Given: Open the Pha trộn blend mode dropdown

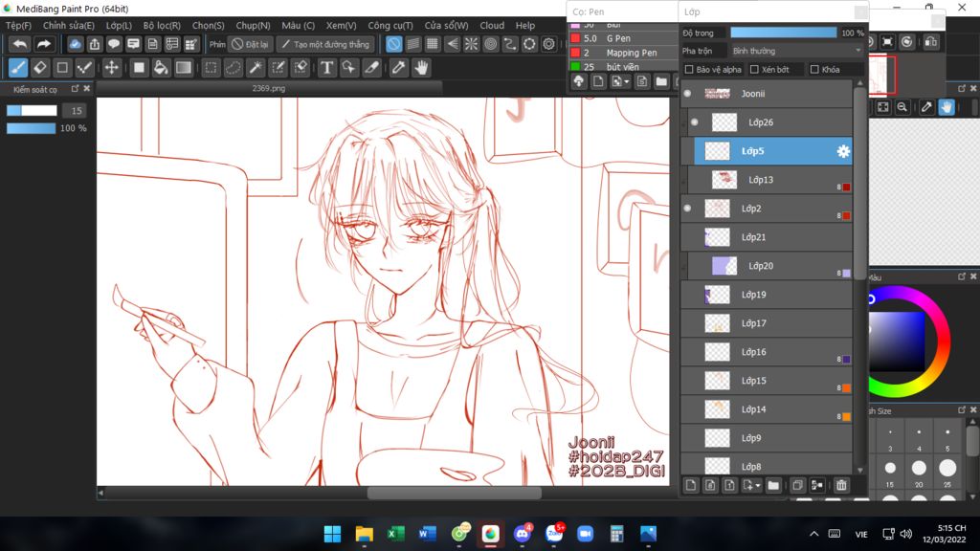Looking at the screenshot, I should click(796, 51).
